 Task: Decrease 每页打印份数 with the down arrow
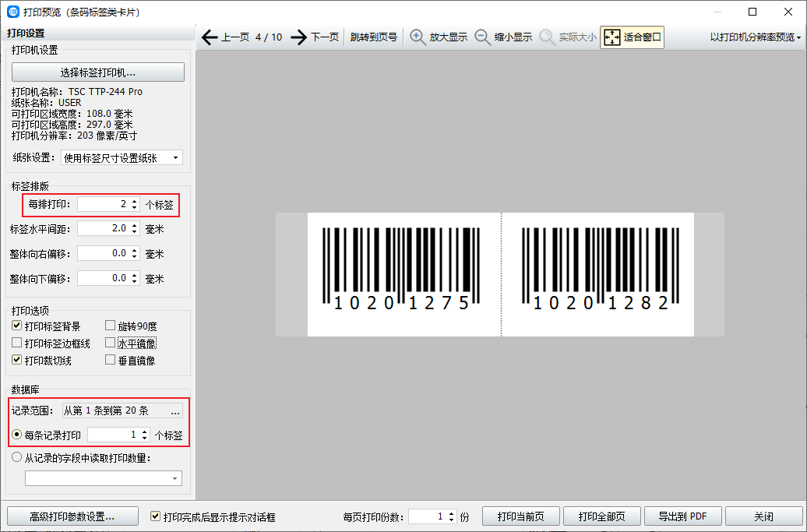point(451,520)
